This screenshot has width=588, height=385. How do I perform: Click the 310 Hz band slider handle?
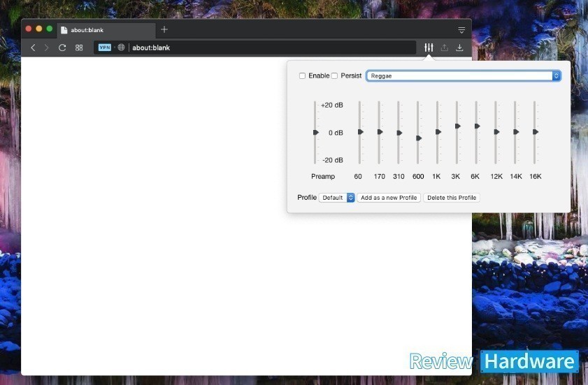tap(399, 133)
